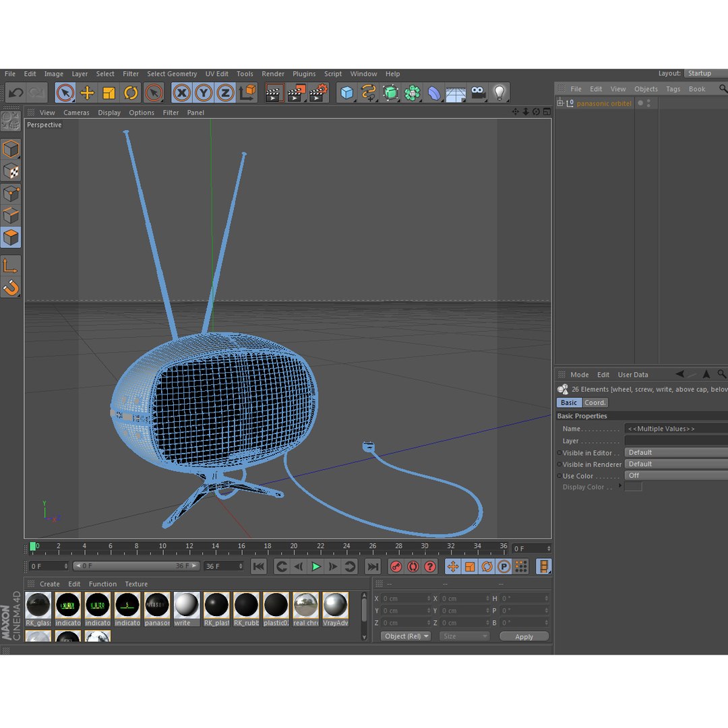Click Record Active Objects keyframe button
This screenshot has height=728, width=728.
(x=396, y=566)
